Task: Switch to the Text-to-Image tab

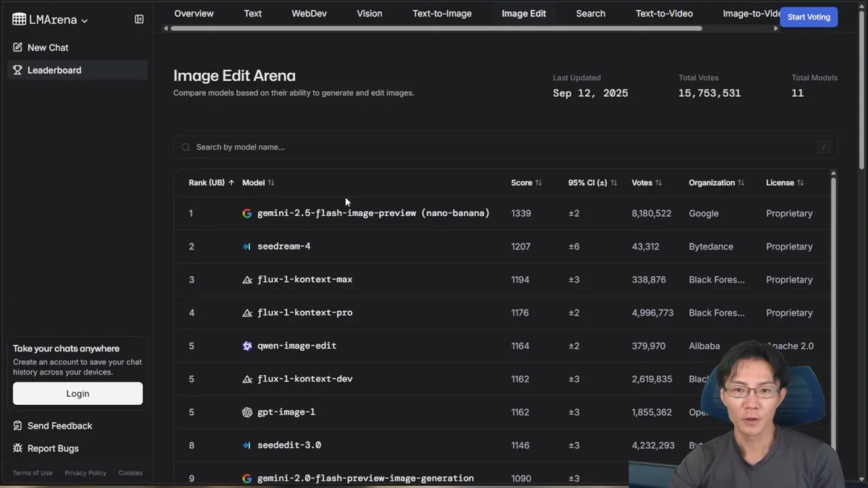Action: [442, 13]
